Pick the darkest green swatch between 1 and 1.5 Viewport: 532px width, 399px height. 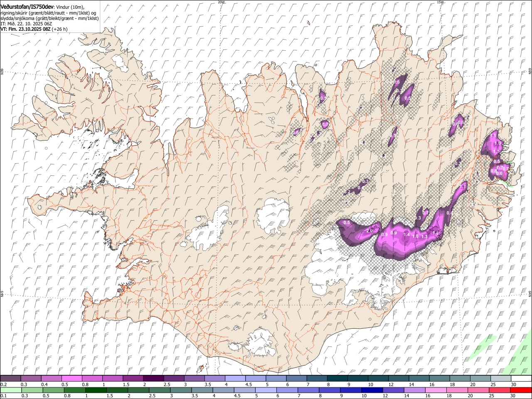click(96, 390)
